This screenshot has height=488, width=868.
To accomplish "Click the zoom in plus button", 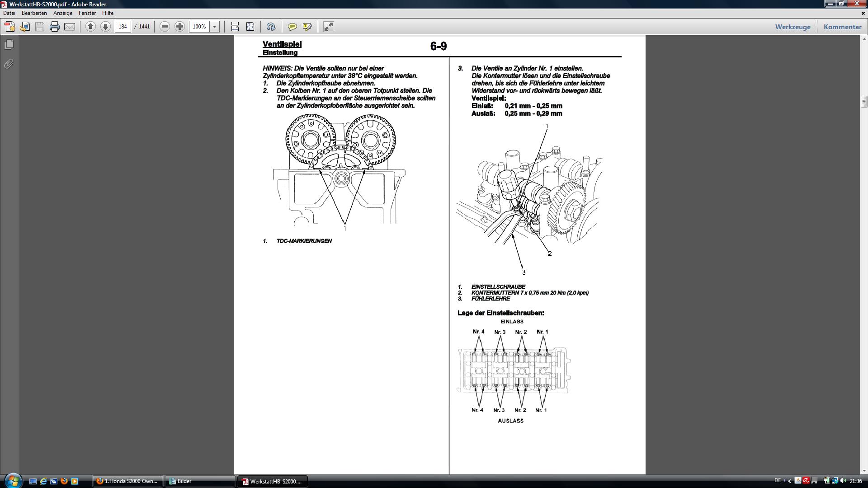I will point(179,27).
